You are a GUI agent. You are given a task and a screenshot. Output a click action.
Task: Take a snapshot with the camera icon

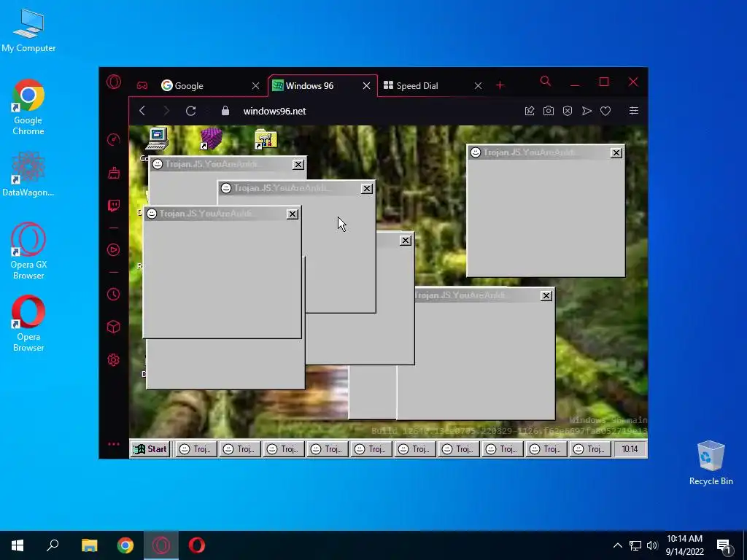[549, 111]
